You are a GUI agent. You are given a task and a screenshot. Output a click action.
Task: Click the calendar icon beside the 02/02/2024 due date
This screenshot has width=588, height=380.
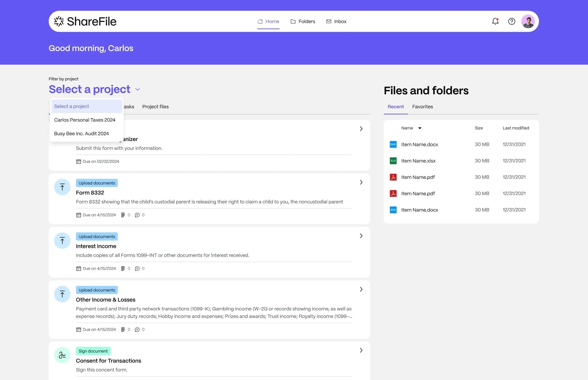tap(78, 161)
